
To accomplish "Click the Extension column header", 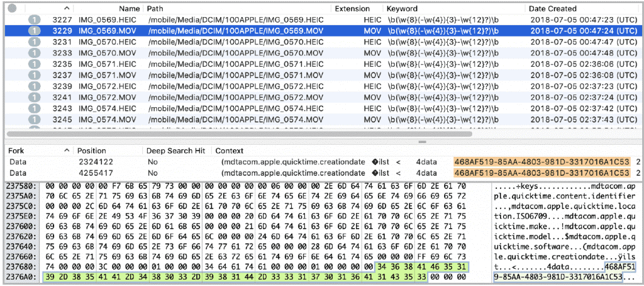I will [x=352, y=9].
